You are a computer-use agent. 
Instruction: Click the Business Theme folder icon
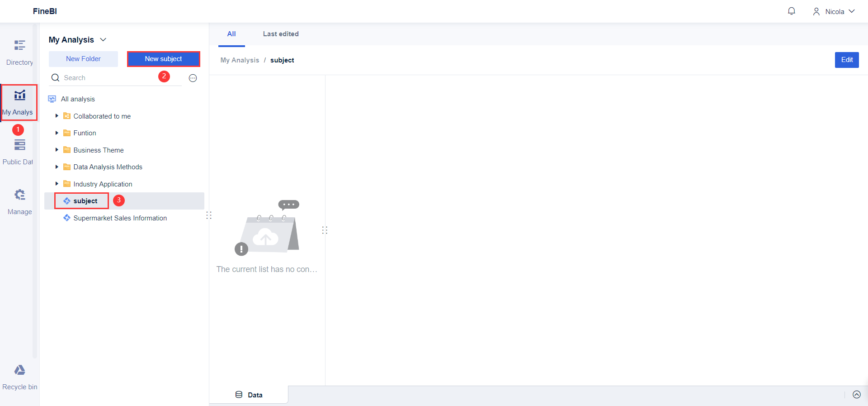point(67,150)
